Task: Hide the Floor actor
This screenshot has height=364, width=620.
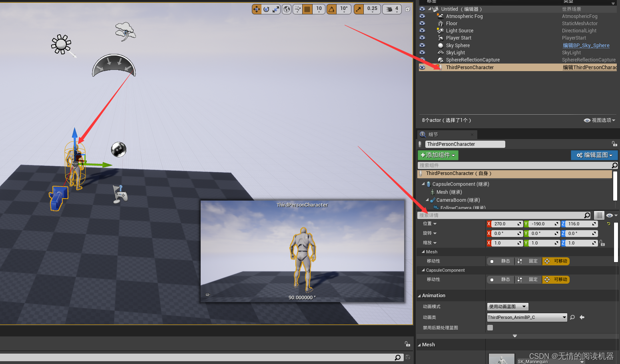Action: pyautogui.click(x=423, y=23)
